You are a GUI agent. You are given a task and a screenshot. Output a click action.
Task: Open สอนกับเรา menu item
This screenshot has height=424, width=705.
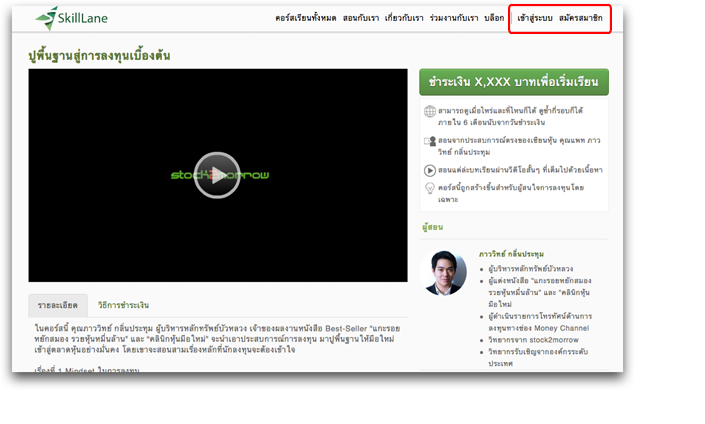pos(361,18)
